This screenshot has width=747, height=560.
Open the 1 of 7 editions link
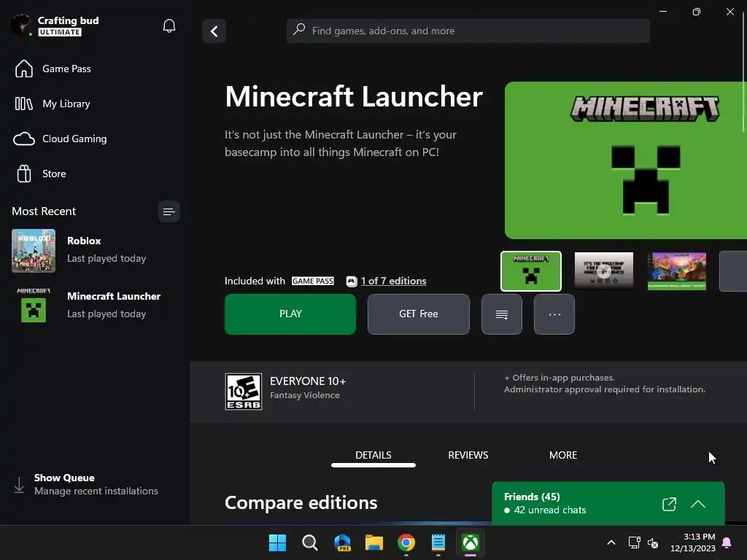393,281
